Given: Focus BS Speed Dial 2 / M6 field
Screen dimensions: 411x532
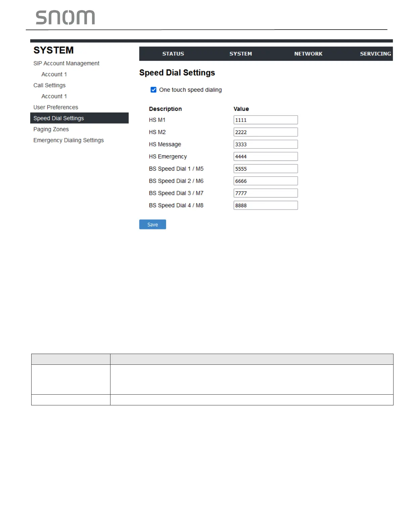Looking at the screenshot, I should (x=266, y=181).
